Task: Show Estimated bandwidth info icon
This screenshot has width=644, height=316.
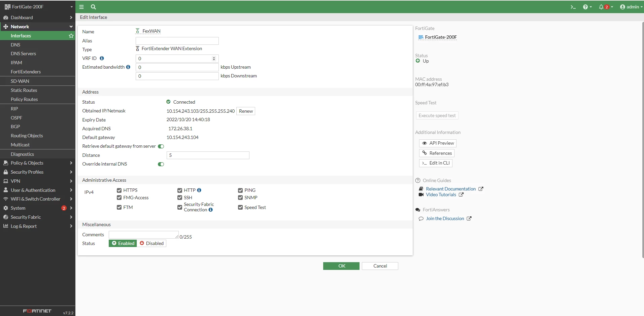Action: pos(128,67)
